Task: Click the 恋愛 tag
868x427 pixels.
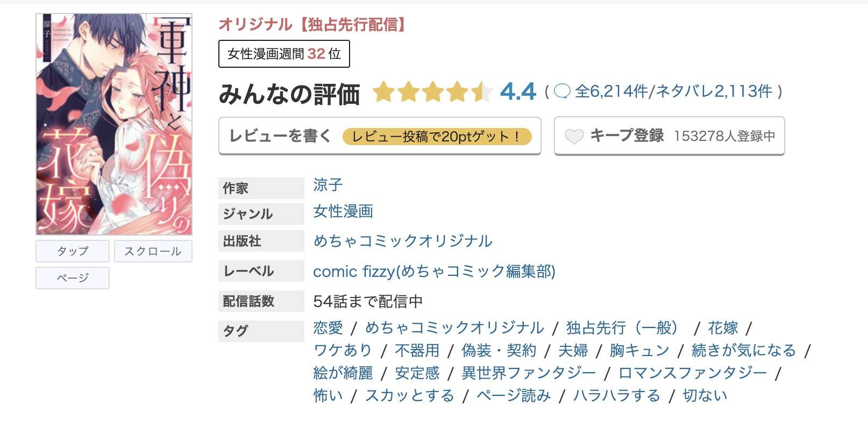Action: point(328,328)
